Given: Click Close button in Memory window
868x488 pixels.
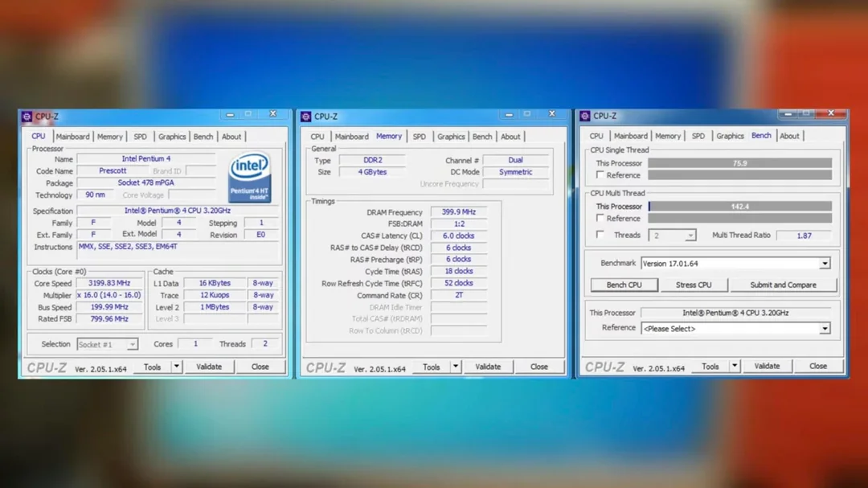Looking at the screenshot, I should (539, 367).
